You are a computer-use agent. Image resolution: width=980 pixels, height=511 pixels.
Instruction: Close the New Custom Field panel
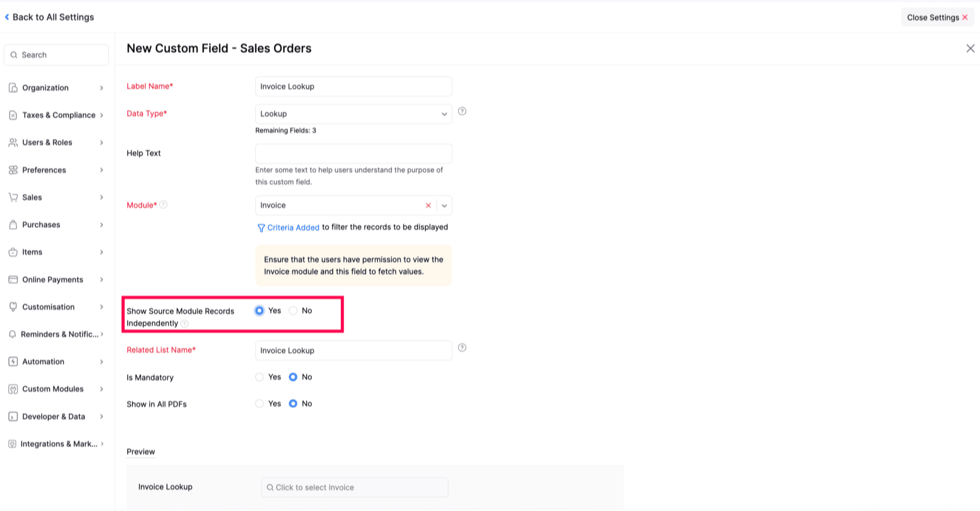pyautogui.click(x=970, y=48)
